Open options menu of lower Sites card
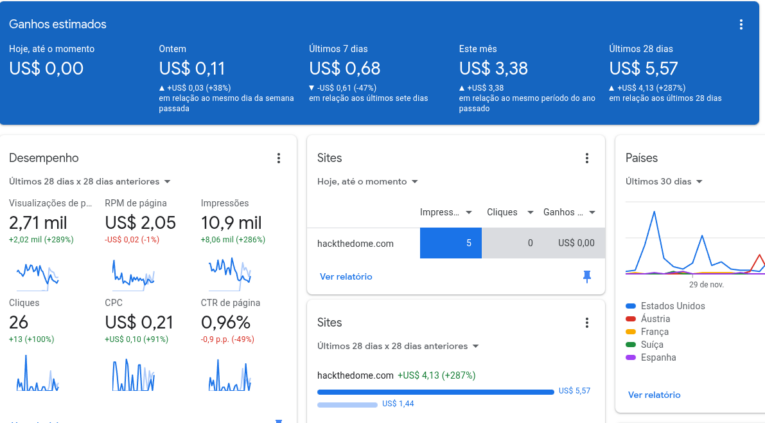Viewport: 765px width, 423px height. [x=587, y=322]
